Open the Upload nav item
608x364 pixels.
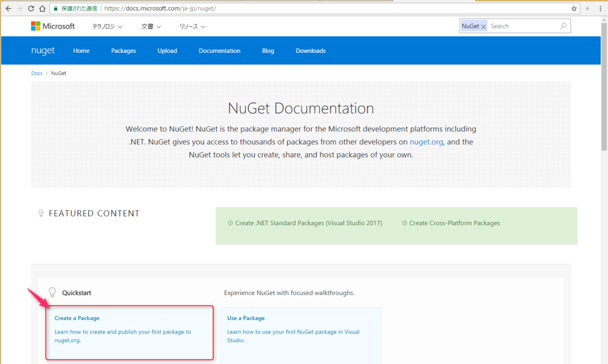coord(167,51)
